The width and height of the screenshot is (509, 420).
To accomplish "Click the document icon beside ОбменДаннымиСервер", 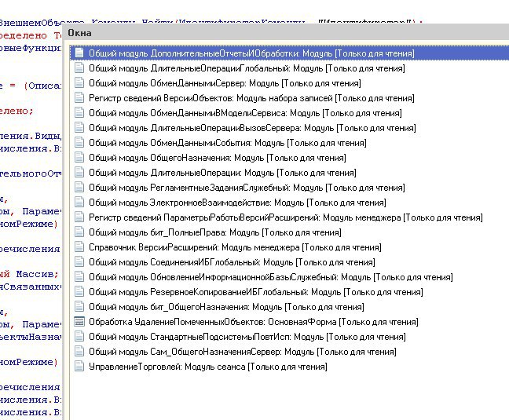I will point(79,83).
